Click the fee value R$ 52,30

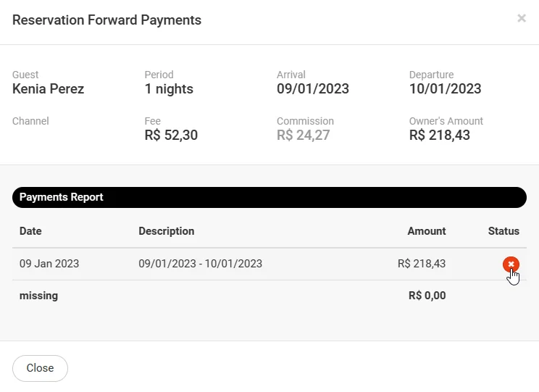coord(171,135)
